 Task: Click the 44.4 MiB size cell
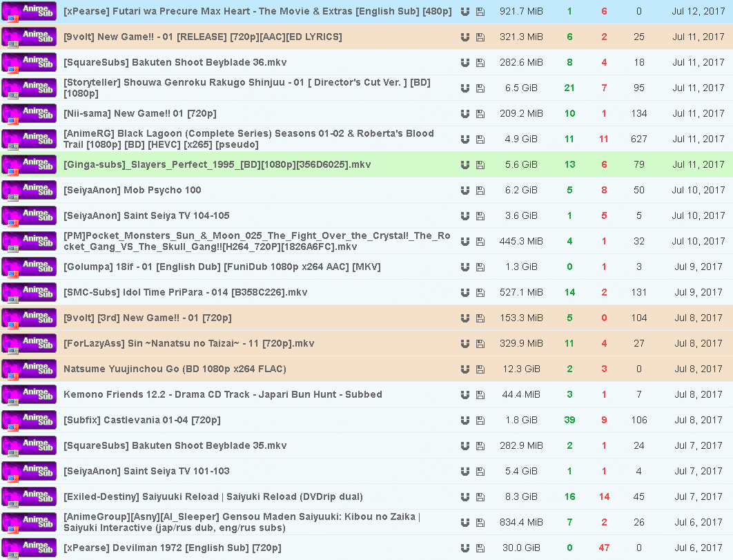(x=521, y=394)
